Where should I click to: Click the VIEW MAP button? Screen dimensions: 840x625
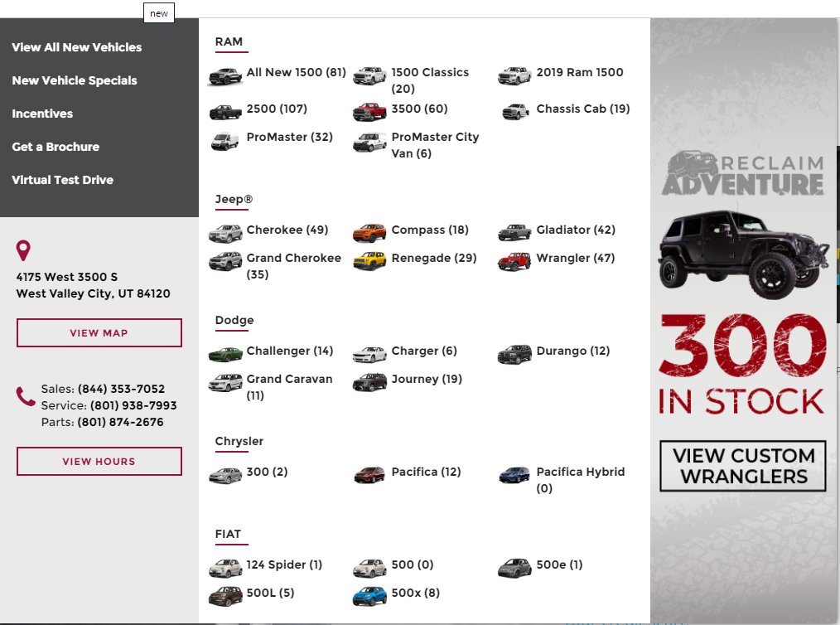click(x=99, y=333)
